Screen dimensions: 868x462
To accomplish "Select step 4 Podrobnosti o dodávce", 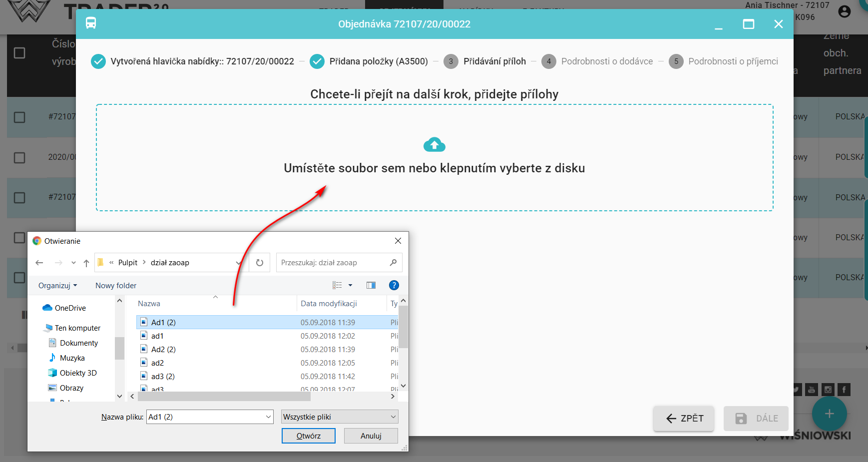I will pos(597,61).
